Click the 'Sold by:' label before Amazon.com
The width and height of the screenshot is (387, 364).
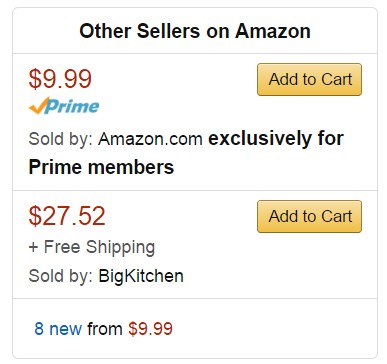[x=61, y=139]
